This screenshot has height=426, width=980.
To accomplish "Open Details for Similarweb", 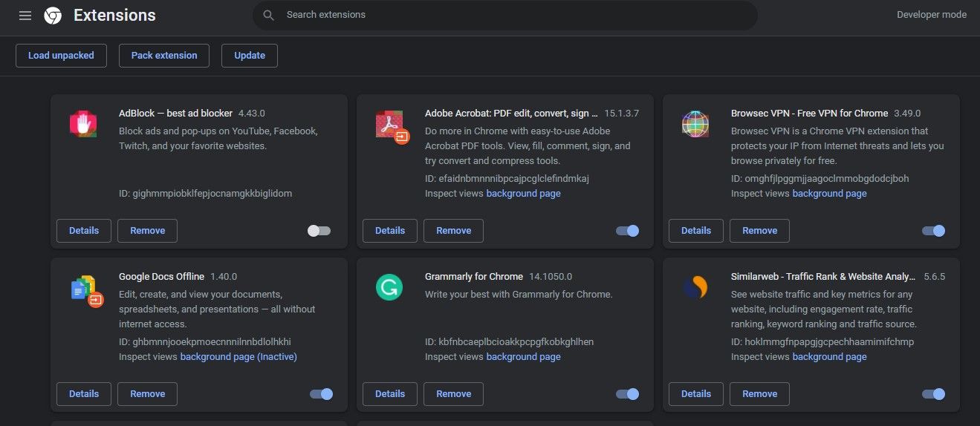I will (696, 394).
